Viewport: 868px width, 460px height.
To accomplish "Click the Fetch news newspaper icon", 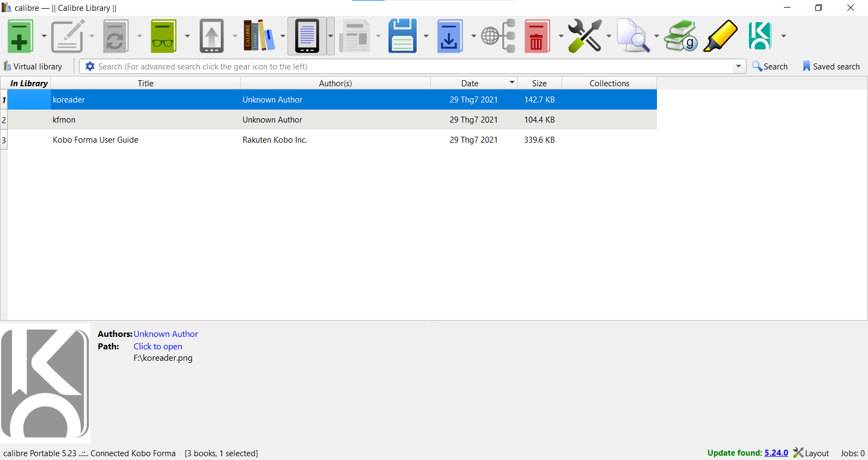I will (x=355, y=36).
